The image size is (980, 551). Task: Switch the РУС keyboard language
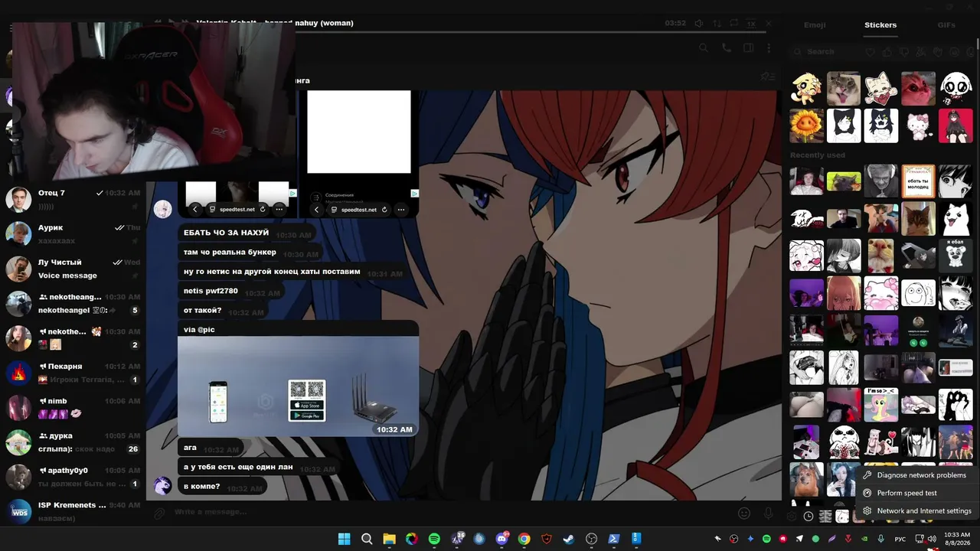click(900, 539)
